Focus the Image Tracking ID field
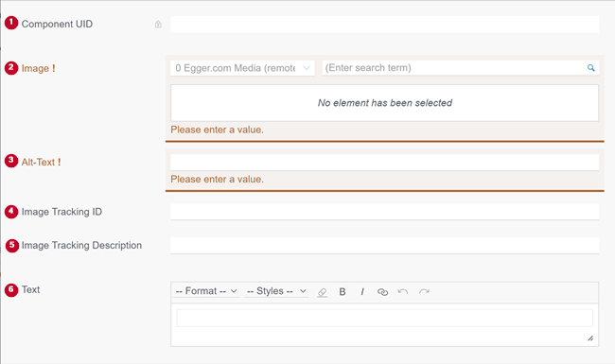The height and width of the screenshot is (364, 615). tap(384, 212)
